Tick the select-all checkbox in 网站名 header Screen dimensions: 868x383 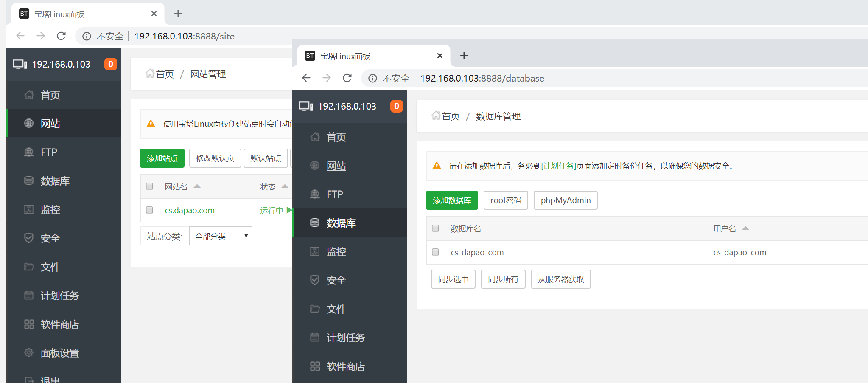tap(149, 186)
